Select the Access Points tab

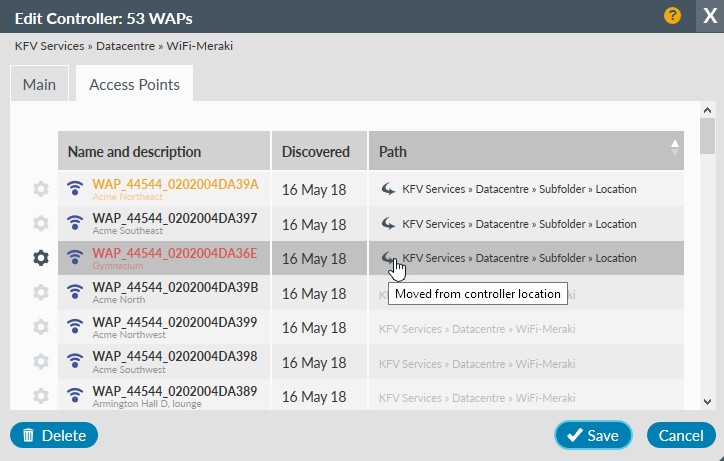(x=134, y=85)
